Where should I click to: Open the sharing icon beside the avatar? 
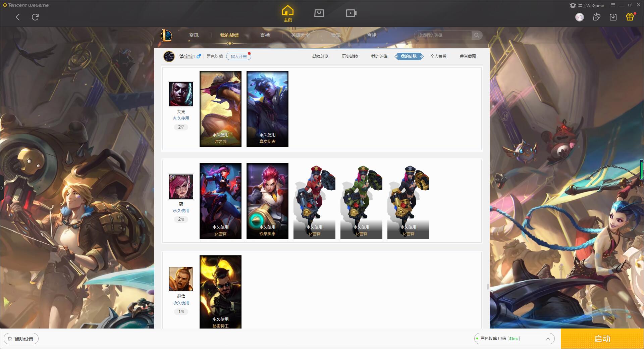click(596, 17)
